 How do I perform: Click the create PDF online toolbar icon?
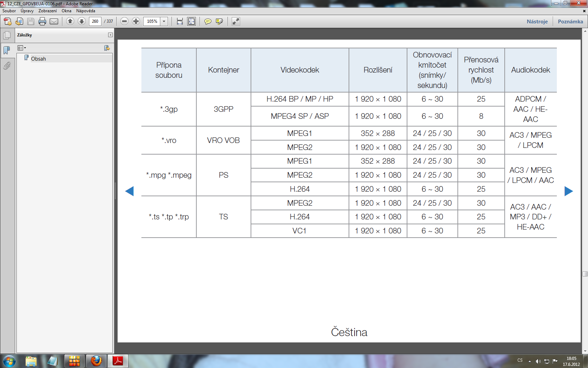click(7, 21)
